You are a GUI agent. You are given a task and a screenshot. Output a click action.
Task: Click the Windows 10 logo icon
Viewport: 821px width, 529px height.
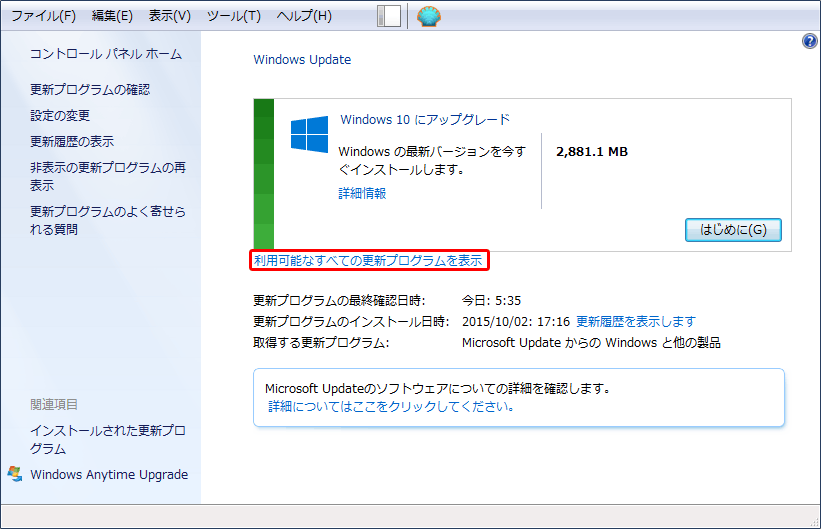(309, 134)
